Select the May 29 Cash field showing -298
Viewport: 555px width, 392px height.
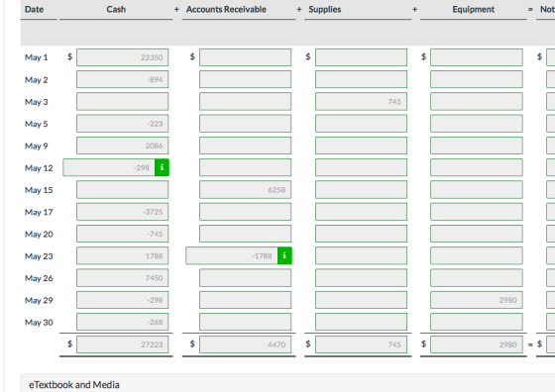[123, 300]
